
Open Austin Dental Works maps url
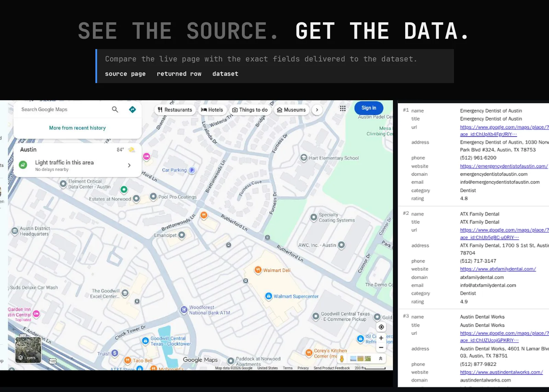(504, 336)
